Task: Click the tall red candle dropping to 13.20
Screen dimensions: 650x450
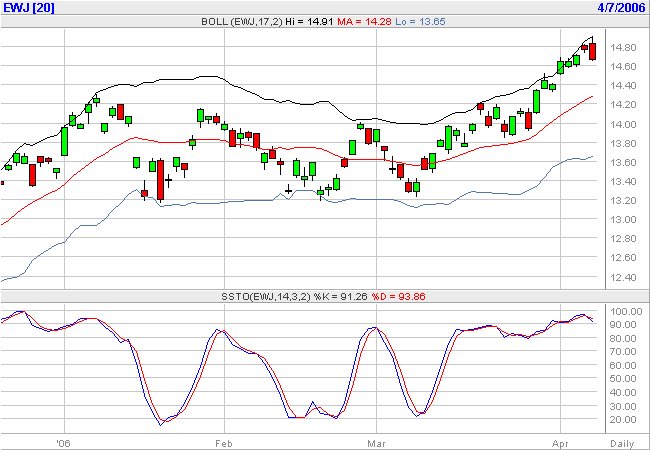Action: click(160, 180)
